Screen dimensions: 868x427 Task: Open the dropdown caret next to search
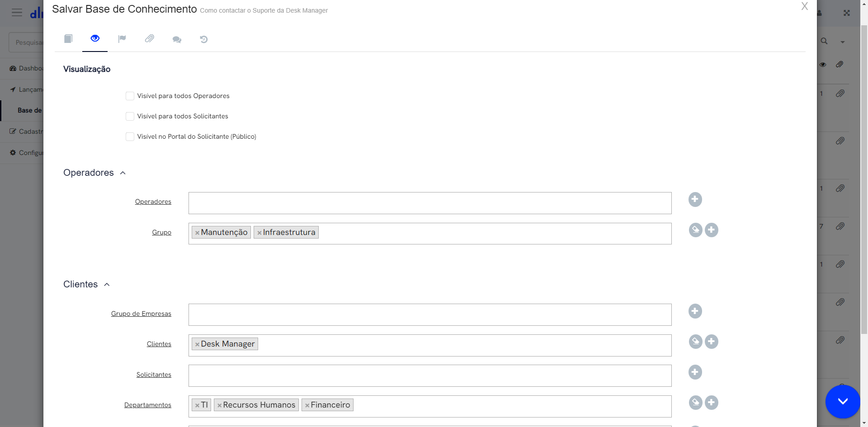pos(843,42)
